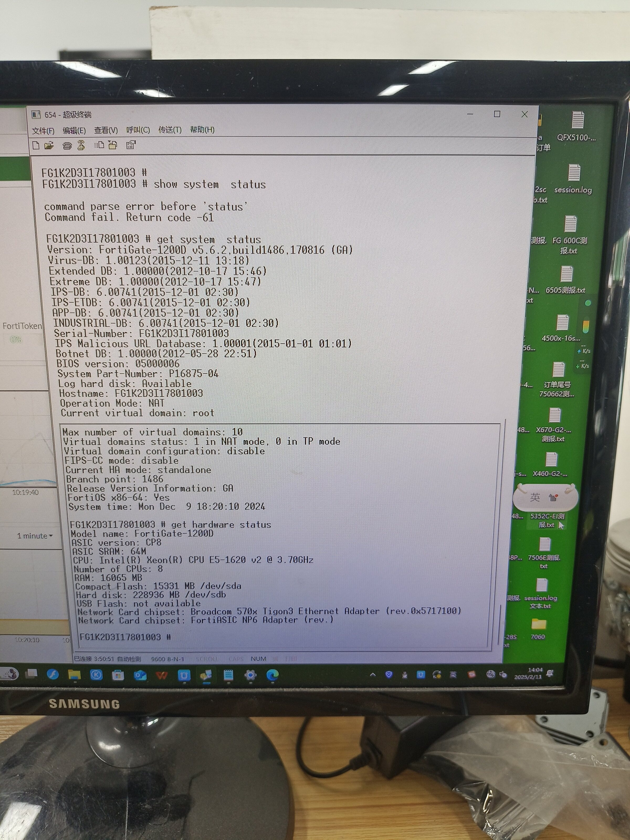Select the session.log文本.txt desktop file
Image resolution: width=630 pixels, height=840 pixels.
point(541,593)
